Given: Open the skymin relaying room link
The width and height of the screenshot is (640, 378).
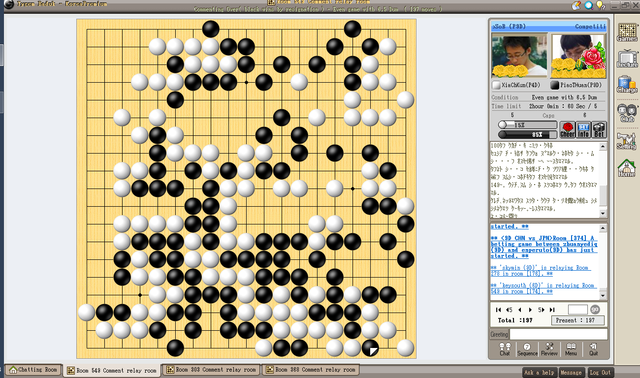Looking at the screenshot, I should [541, 271].
